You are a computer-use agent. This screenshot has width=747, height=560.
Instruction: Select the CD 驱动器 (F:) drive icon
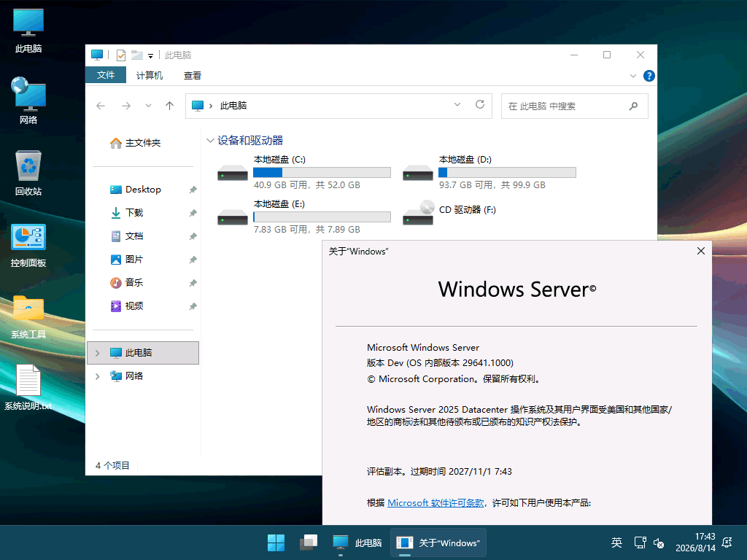coord(418,213)
